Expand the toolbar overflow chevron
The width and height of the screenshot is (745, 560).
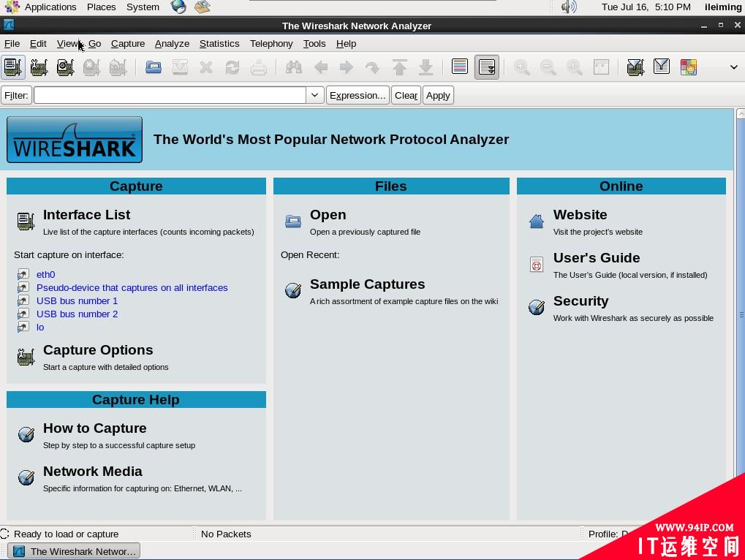[733, 67]
